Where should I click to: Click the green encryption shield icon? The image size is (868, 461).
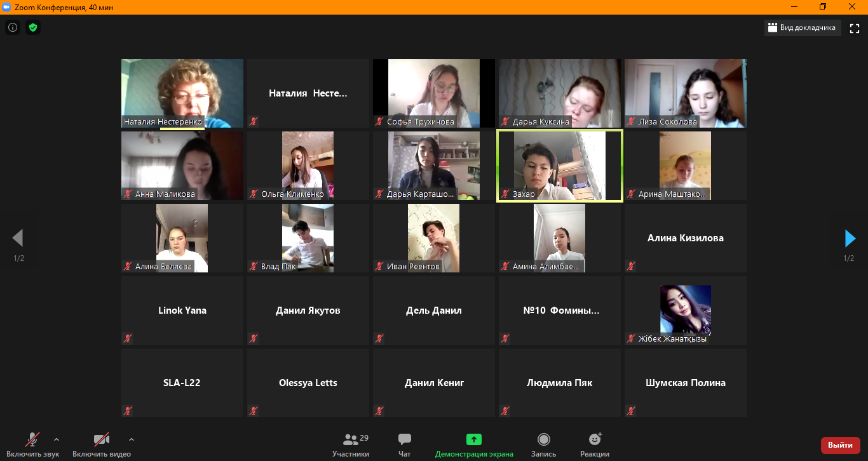pyautogui.click(x=33, y=27)
